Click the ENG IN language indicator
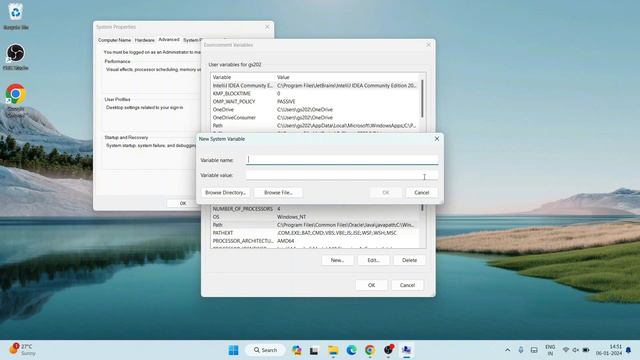The height and width of the screenshot is (360, 640). pos(550,350)
